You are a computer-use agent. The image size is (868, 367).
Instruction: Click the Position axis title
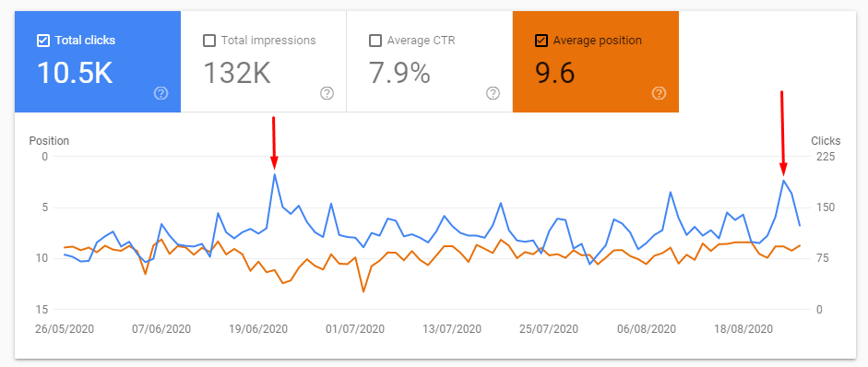point(49,140)
